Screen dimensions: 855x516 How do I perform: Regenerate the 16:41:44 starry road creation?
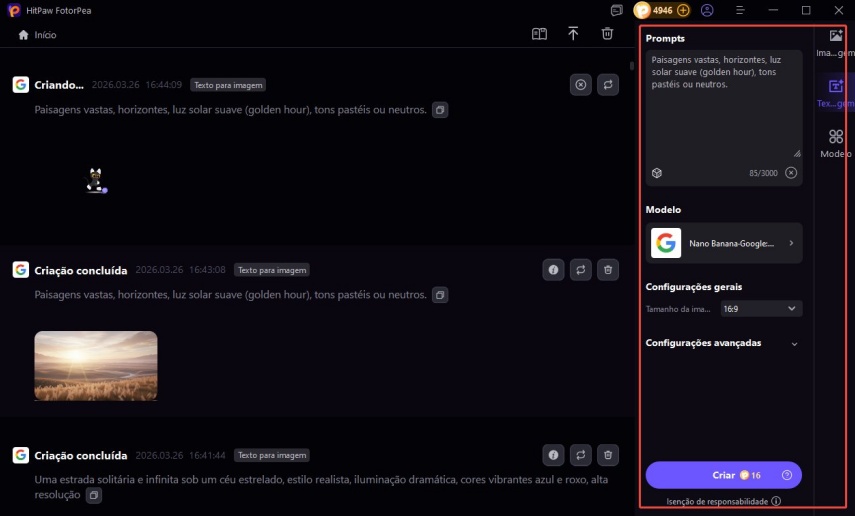click(x=580, y=456)
